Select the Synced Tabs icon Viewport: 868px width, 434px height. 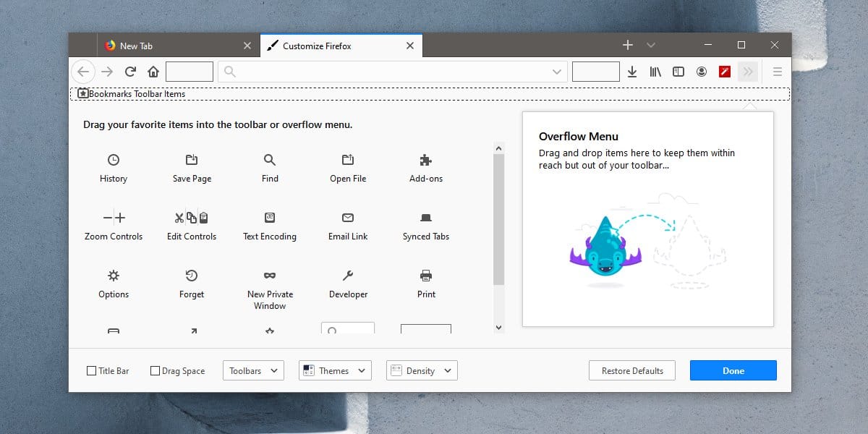426,218
